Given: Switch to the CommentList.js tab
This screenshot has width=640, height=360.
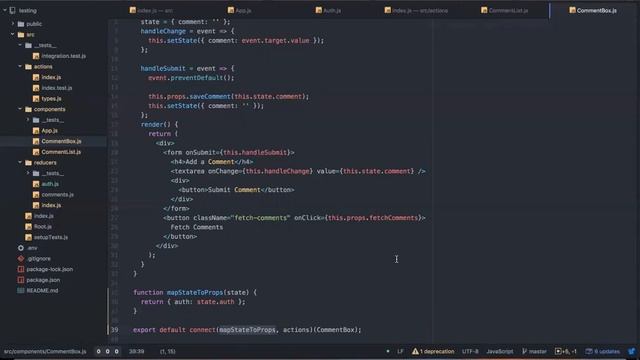Looking at the screenshot, I should (504, 10).
